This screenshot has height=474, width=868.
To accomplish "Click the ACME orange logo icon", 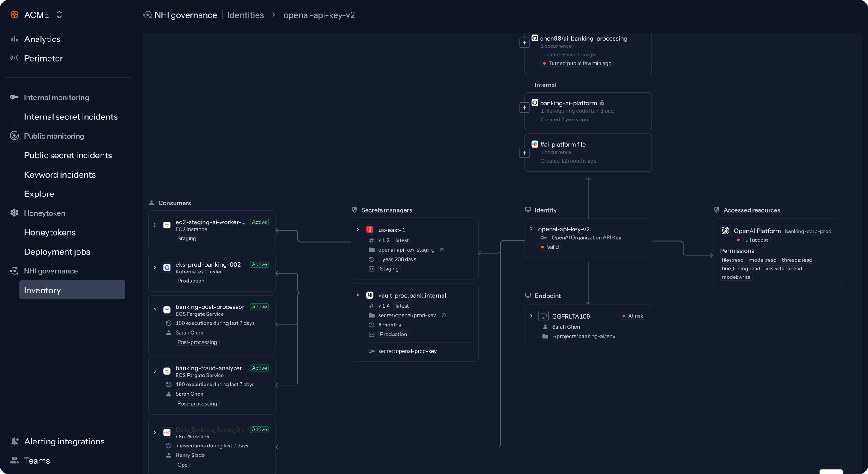I will [x=15, y=15].
